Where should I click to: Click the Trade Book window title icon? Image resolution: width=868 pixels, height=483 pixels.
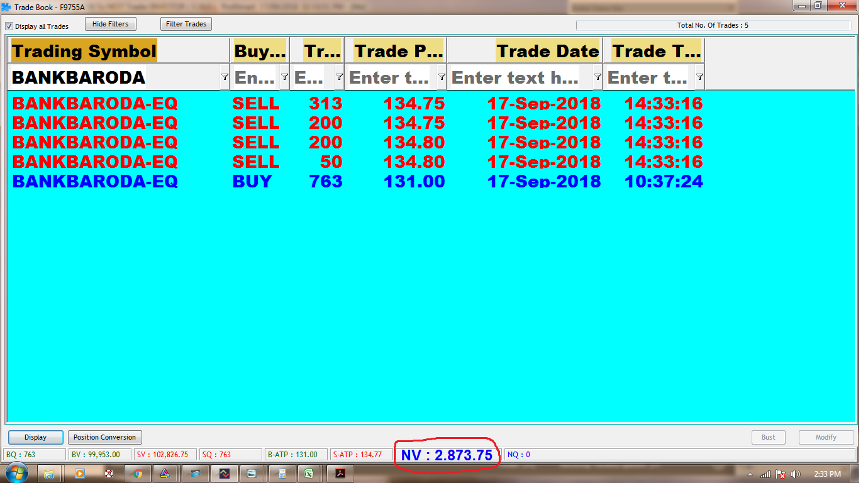click(x=6, y=7)
